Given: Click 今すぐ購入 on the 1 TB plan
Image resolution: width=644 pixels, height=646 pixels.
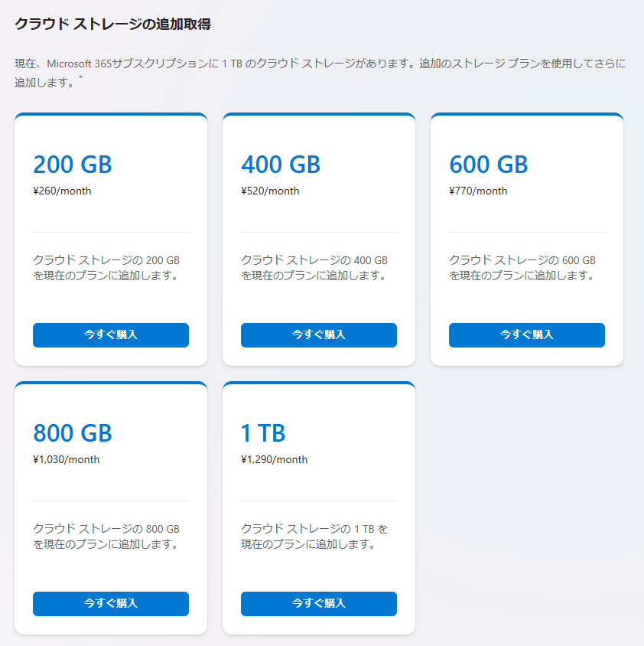Looking at the screenshot, I should pyautogui.click(x=318, y=604).
